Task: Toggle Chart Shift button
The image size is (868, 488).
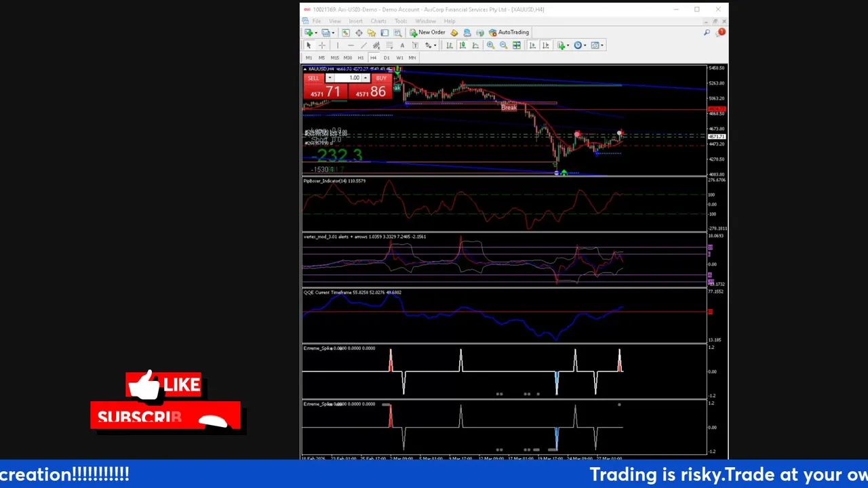Action: (x=545, y=45)
